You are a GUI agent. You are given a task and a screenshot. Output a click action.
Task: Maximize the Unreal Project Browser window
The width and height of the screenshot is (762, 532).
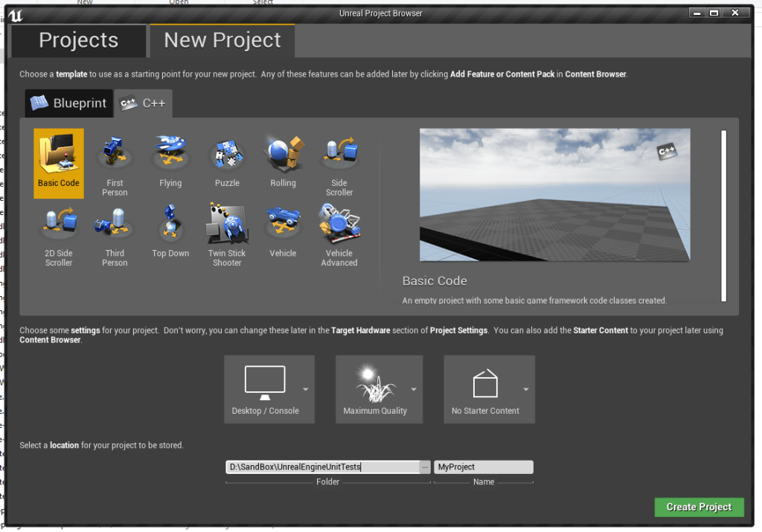pos(714,13)
